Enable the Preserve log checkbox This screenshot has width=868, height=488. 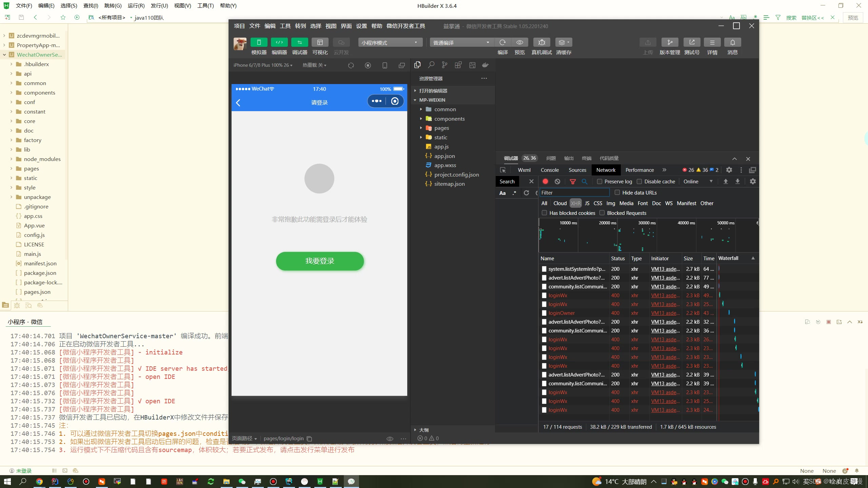tap(599, 182)
